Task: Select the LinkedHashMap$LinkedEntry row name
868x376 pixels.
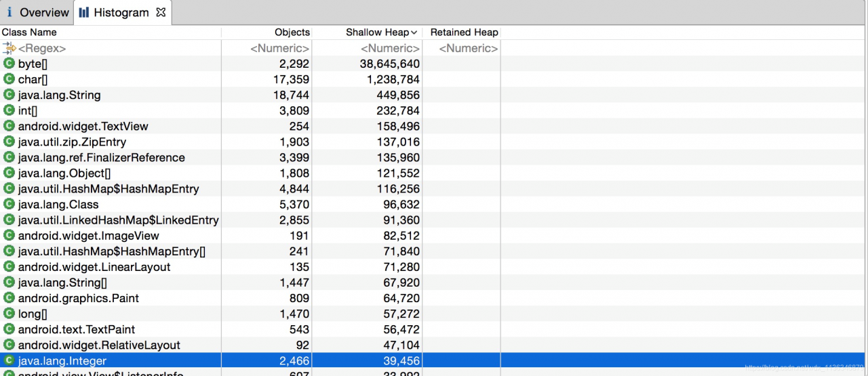Action: pos(119,220)
